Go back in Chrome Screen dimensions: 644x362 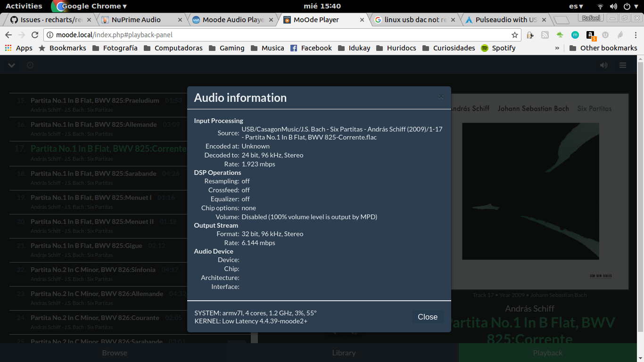[8, 35]
